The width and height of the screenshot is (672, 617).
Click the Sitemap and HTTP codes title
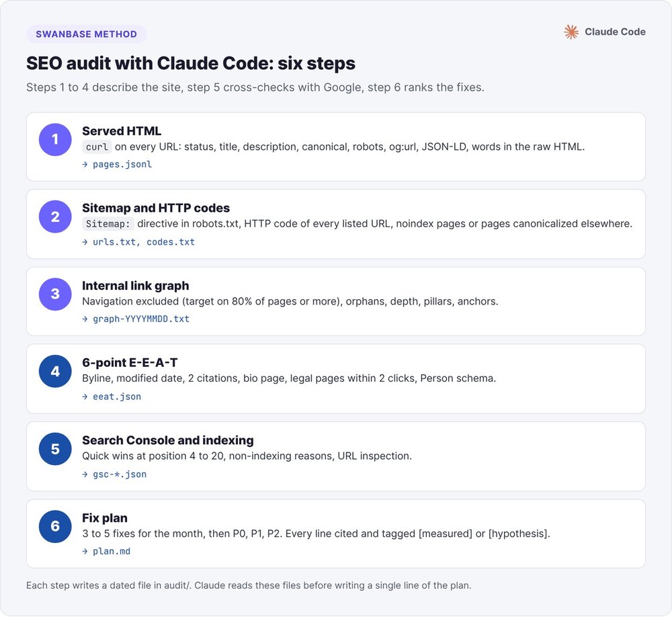pos(156,208)
